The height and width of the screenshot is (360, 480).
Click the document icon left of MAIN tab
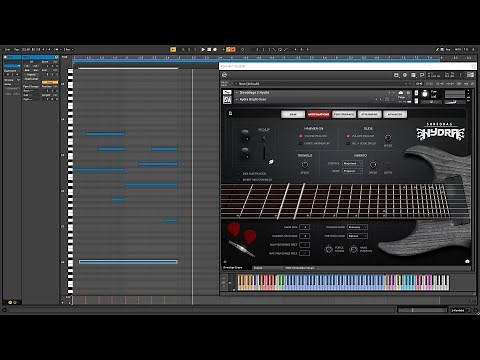coord(230,114)
